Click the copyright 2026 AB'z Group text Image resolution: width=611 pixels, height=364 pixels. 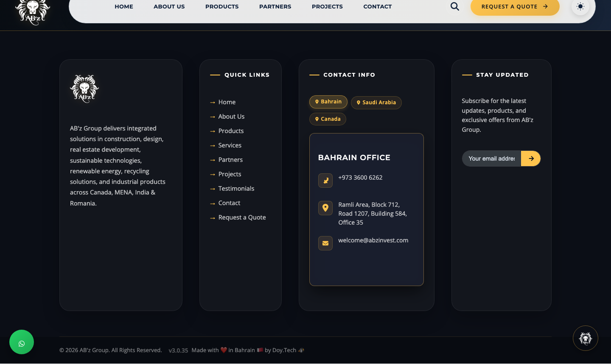click(x=110, y=350)
